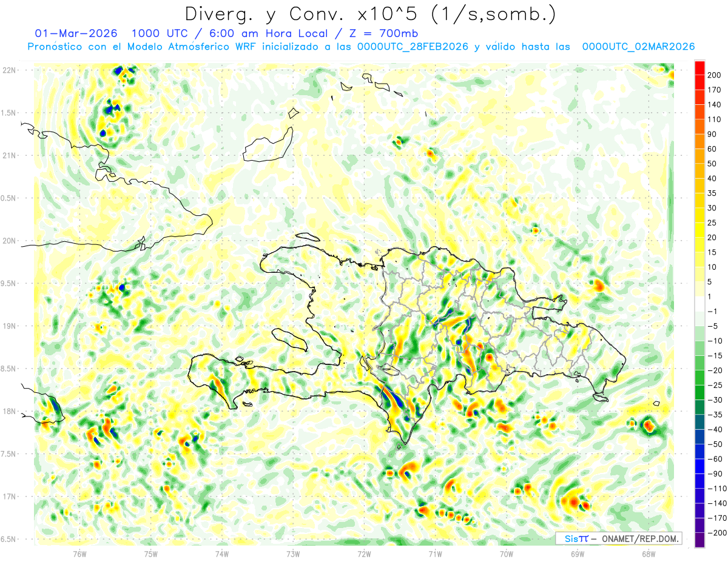The image size is (728, 562).
Task: Click the '70W' longitude label
Action: coord(506,554)
